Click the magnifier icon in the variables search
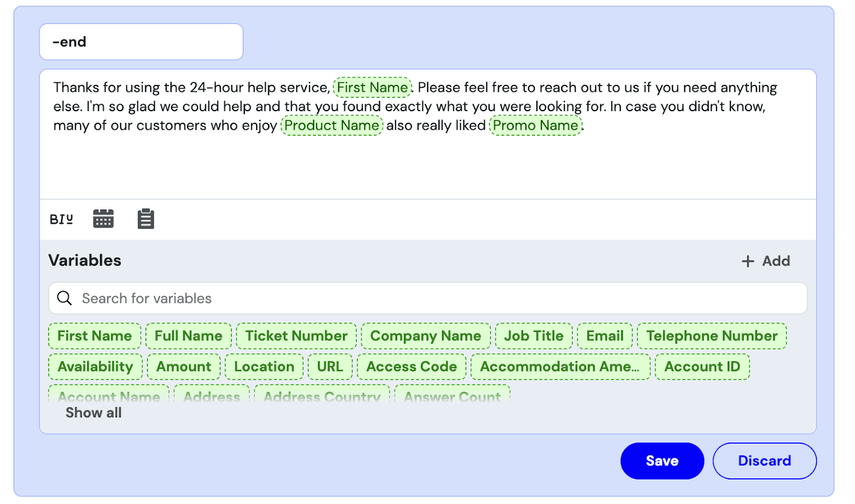Image resolution: width=855 pixels, height=504 pixels. coord(64,298)
